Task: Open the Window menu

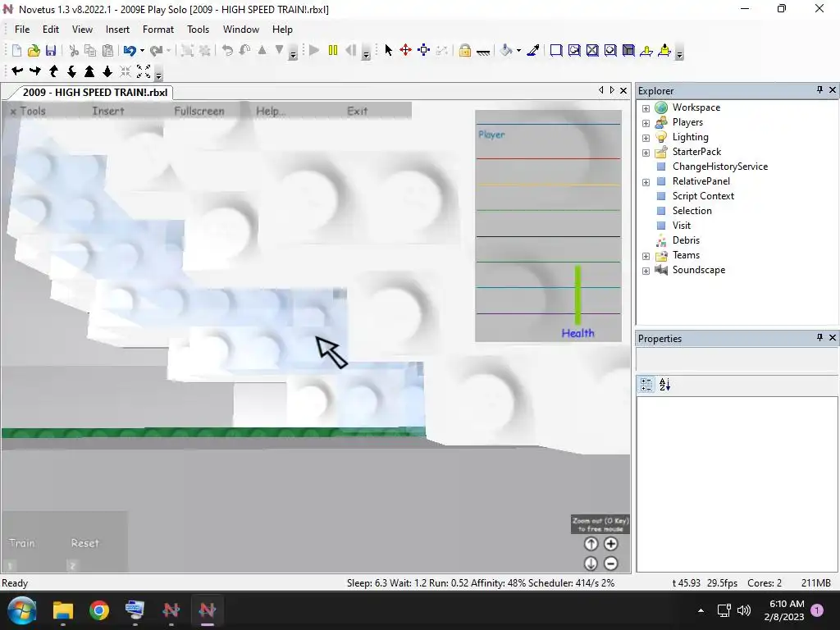Action: pos(241,30)
